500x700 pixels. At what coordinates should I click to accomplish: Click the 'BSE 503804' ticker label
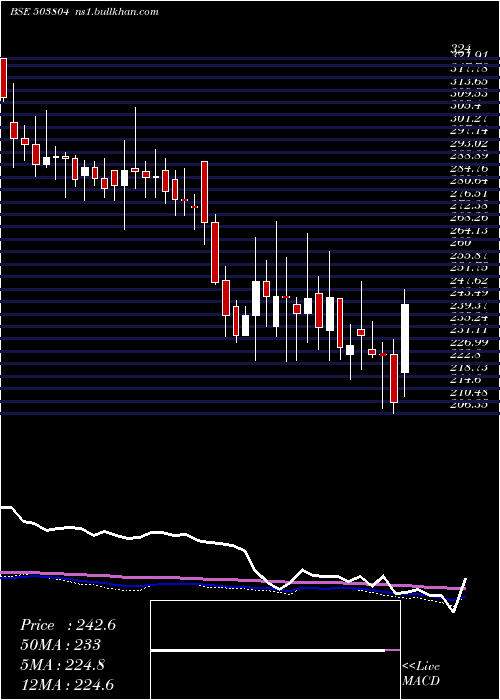click(x=39, y=12)
